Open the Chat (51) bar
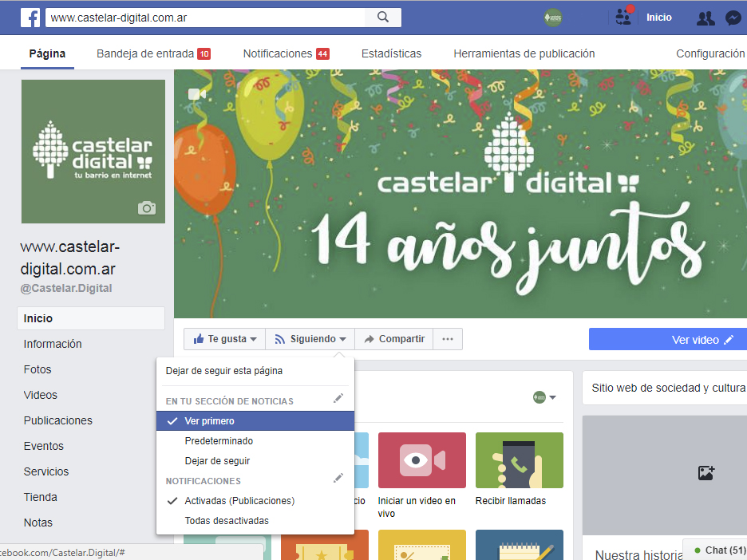This screenshot has width=747, height=560. 714,550
